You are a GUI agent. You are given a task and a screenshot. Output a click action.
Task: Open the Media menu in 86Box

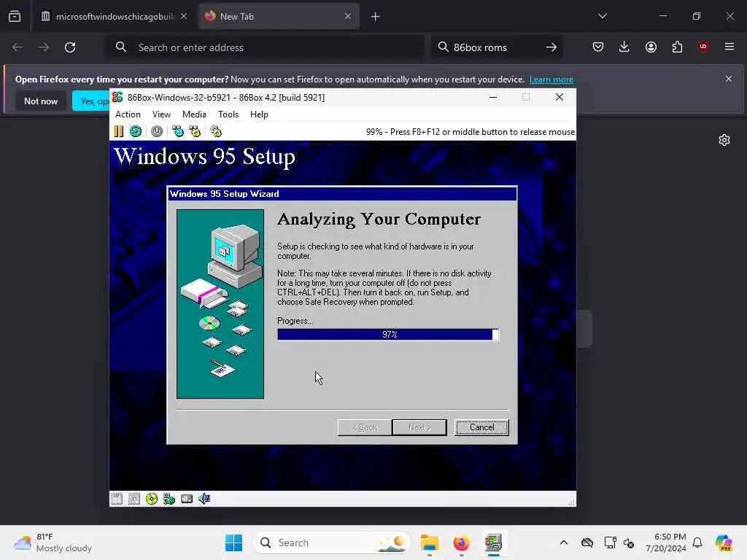(194, 114)
